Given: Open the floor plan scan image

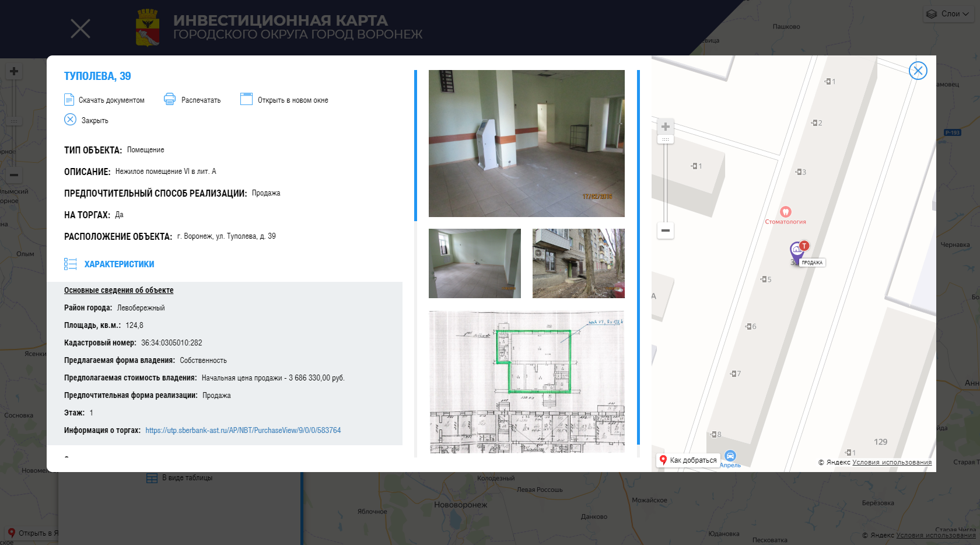Looking at the screenshot, I should click(x=527, y=382).
